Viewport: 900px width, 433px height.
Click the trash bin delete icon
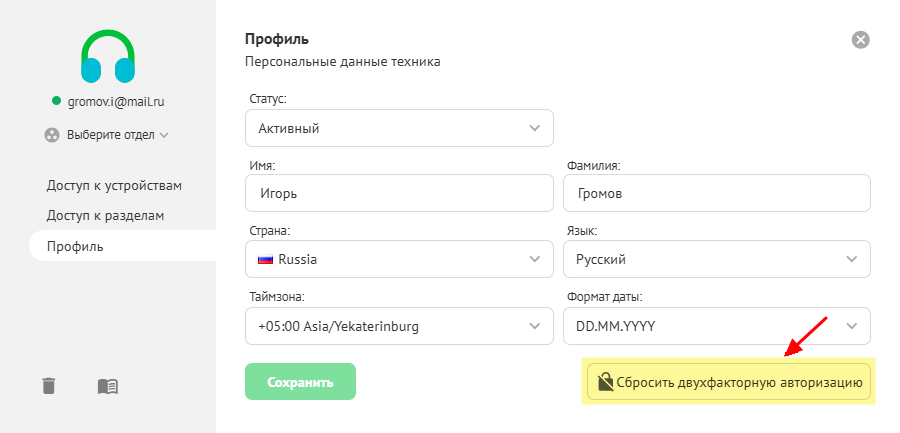coord(49,385)
